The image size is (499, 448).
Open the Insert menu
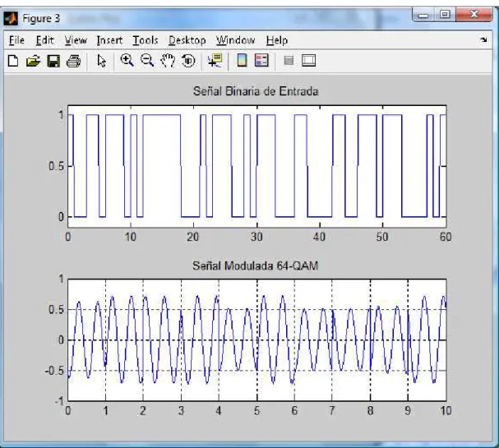pos(109,40)
